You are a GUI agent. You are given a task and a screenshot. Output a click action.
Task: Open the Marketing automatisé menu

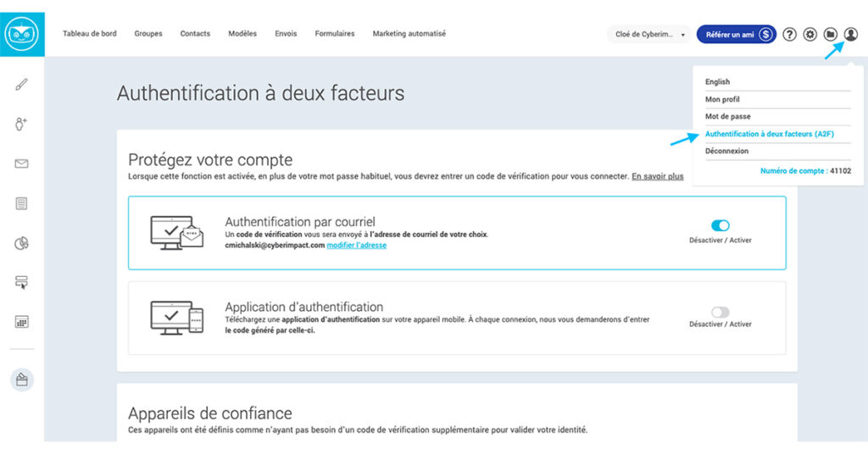409,34
